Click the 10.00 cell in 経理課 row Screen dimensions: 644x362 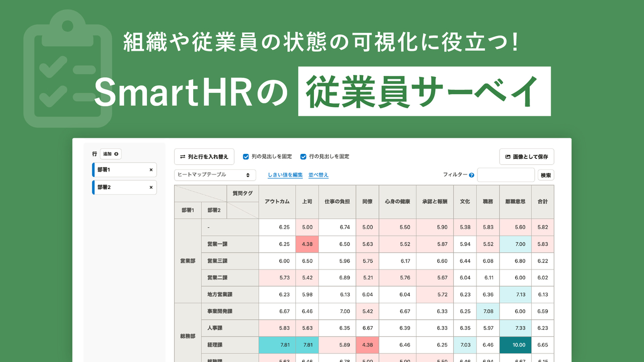click(x=515, y=345)
